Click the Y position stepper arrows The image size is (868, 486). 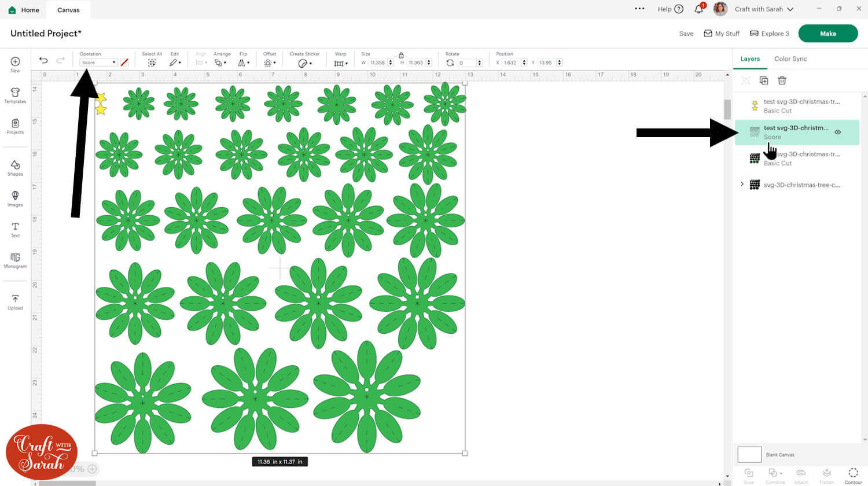[x=559, y=62]
